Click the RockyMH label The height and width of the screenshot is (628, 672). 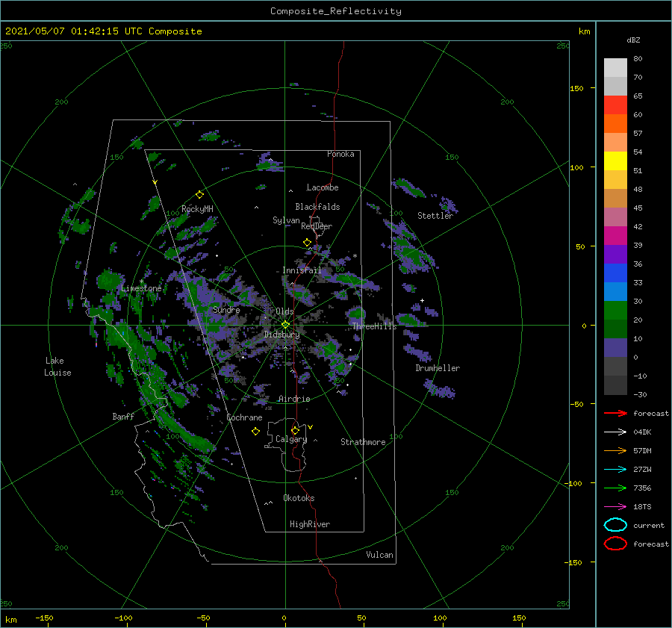(197, 209)
